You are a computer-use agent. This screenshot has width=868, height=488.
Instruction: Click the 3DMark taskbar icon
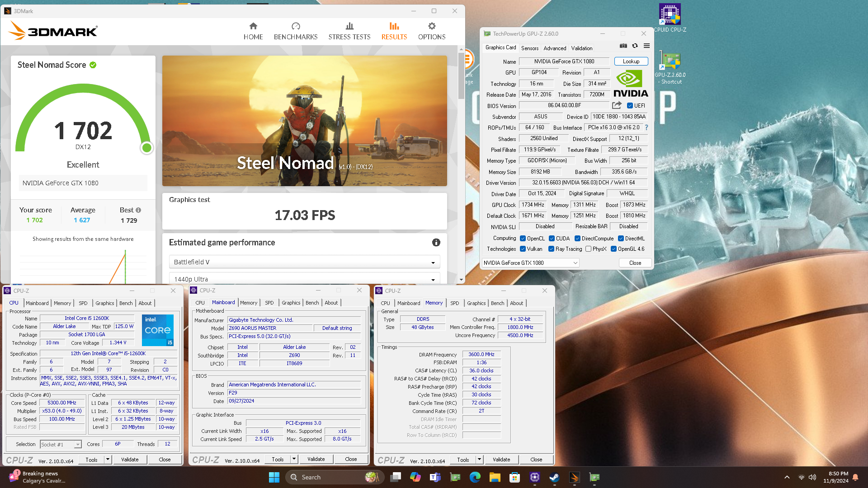[574, 477]
